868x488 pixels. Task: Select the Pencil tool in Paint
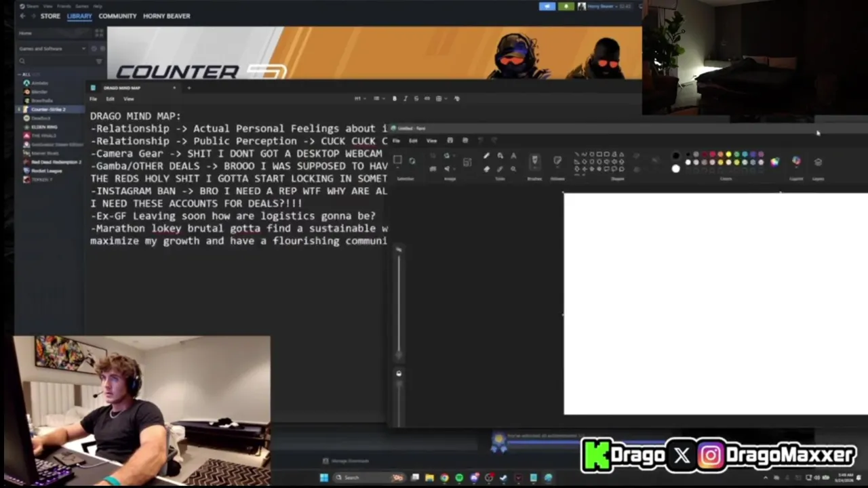click(x=486, y=156)
